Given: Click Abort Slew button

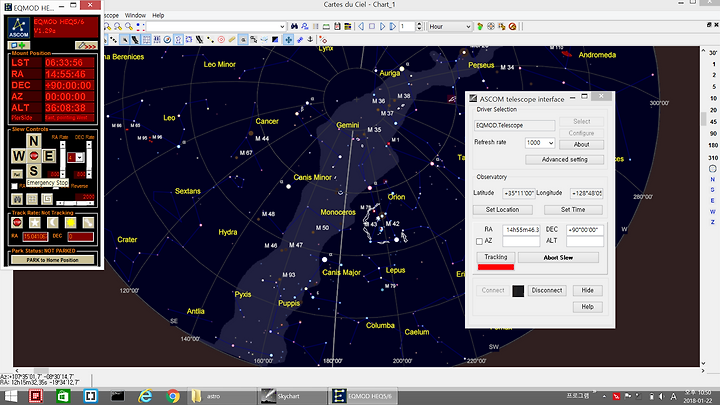Looking at the screenshot, I should [x=558, y=258].
